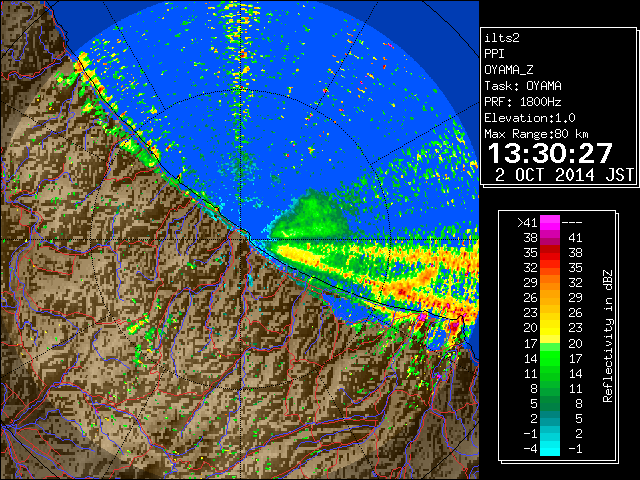Click the date text 2 OCT 2014 JST
Image resolution: width=640 pixels, height=480 pixels.
564,175
